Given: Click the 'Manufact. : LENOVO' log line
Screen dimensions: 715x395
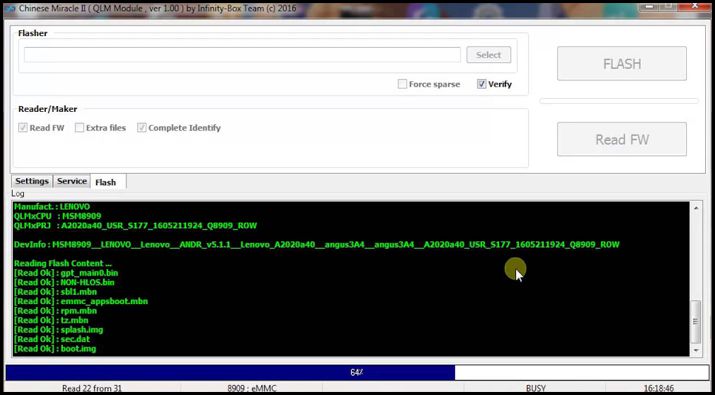Looking at the screenshot, I should pyautogui.click(x=52, y=207).
